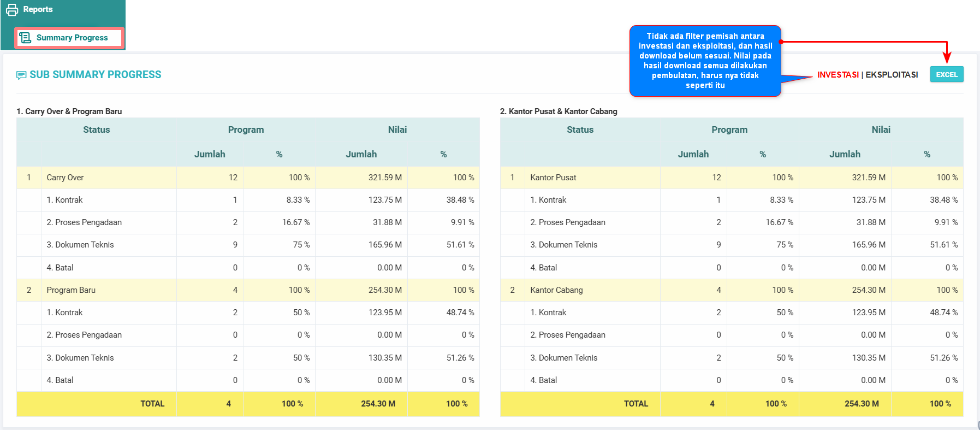Click the Sub Summary Progress heading text
Viewport: 980px width, 430px height.
tap(96, 75)
